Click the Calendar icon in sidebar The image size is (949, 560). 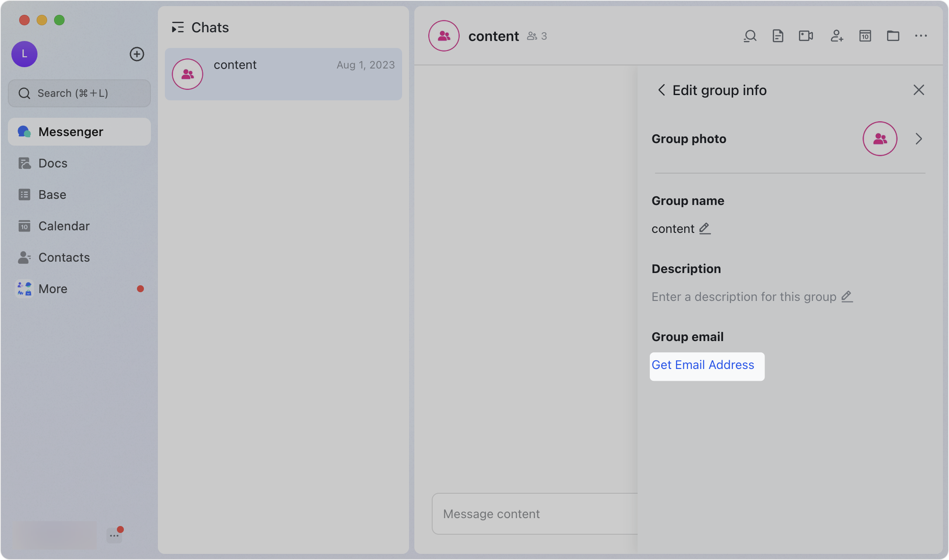[24, 226]
